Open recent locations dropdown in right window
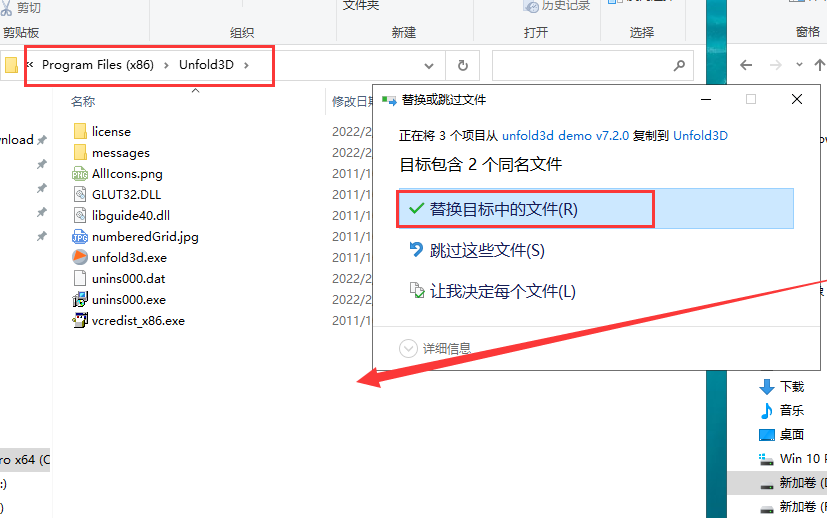Image resolution: width=827 pixels, height=518 pixels. tap(800, 65)
